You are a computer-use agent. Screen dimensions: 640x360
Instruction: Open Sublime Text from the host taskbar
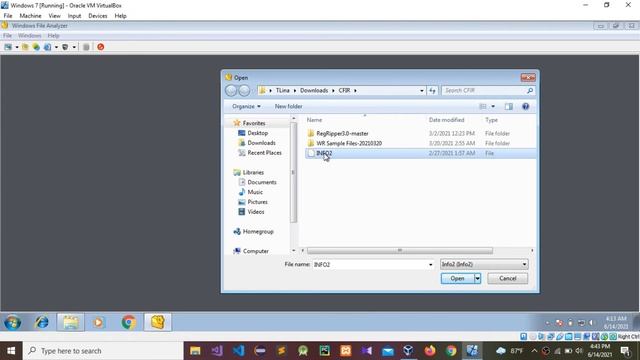pos(281,351)
